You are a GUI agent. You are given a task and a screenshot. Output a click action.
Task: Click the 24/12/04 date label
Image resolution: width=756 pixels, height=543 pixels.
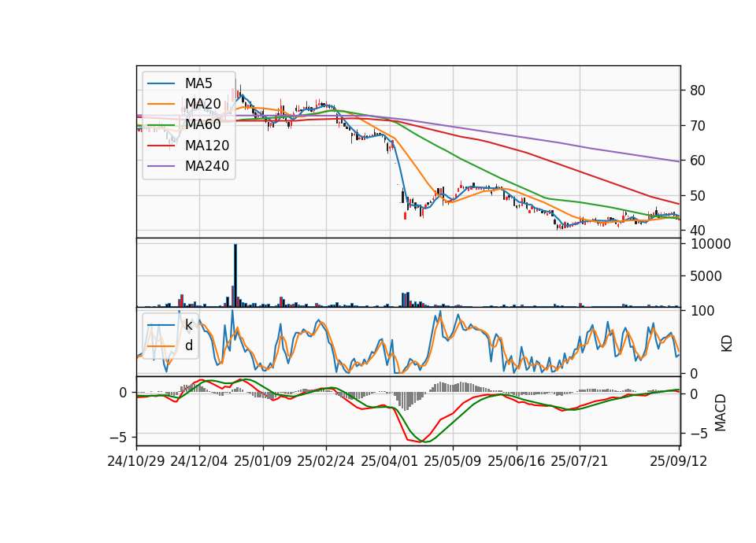[199, 461]
